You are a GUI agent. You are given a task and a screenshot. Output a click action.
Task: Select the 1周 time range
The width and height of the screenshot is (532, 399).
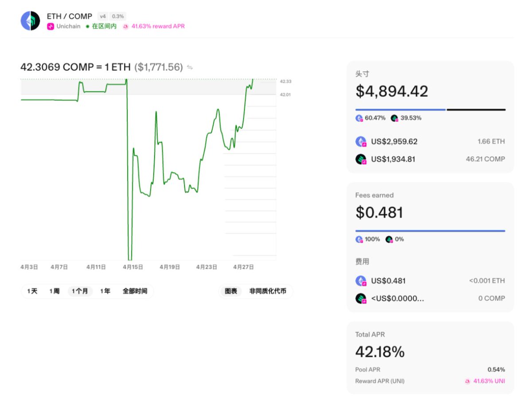54,291
